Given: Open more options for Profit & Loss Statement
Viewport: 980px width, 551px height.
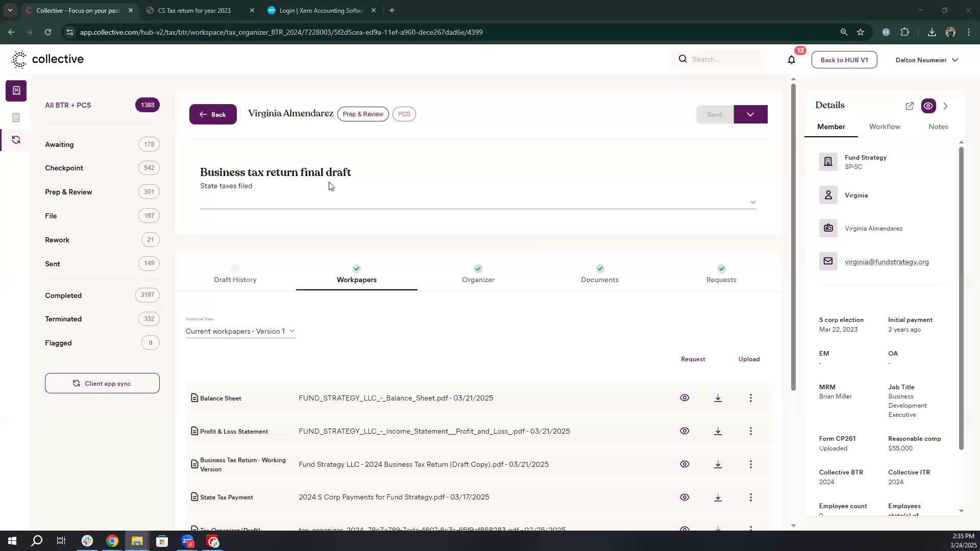Looking at the screenshot, I should (750, 431).
